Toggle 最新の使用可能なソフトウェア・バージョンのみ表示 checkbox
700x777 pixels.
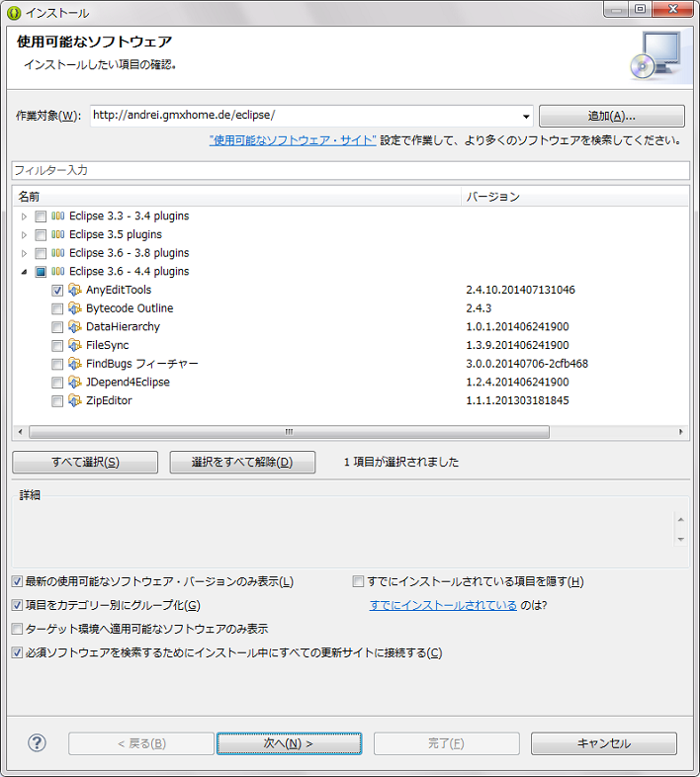pos(18,581)
